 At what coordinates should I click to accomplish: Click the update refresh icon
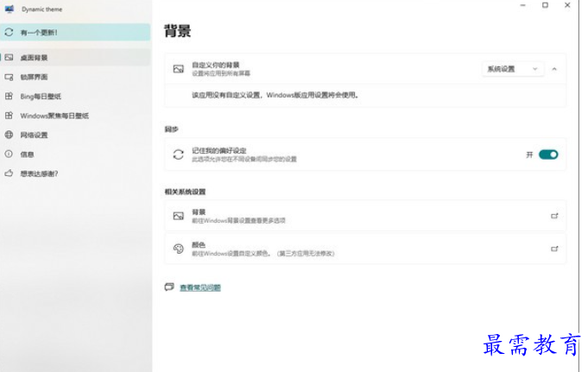9,32
